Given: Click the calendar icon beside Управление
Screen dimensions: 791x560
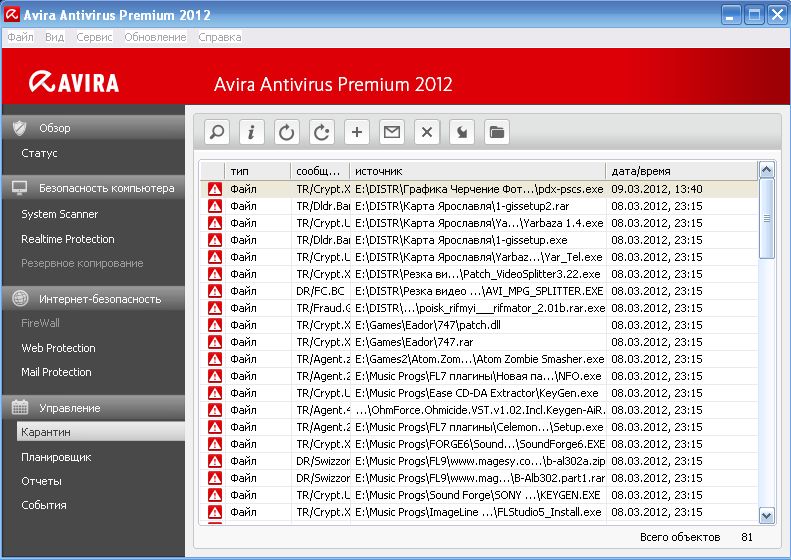Looking at the screenshot, I should tap(20, 407).
